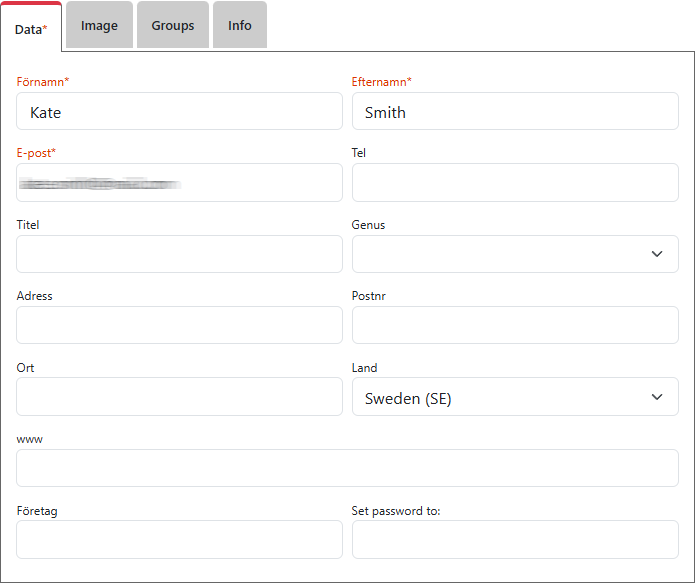The height and width of the screenshot is (583, 695).
Task: Click the Land label text
Action: (x=364, y=368)
